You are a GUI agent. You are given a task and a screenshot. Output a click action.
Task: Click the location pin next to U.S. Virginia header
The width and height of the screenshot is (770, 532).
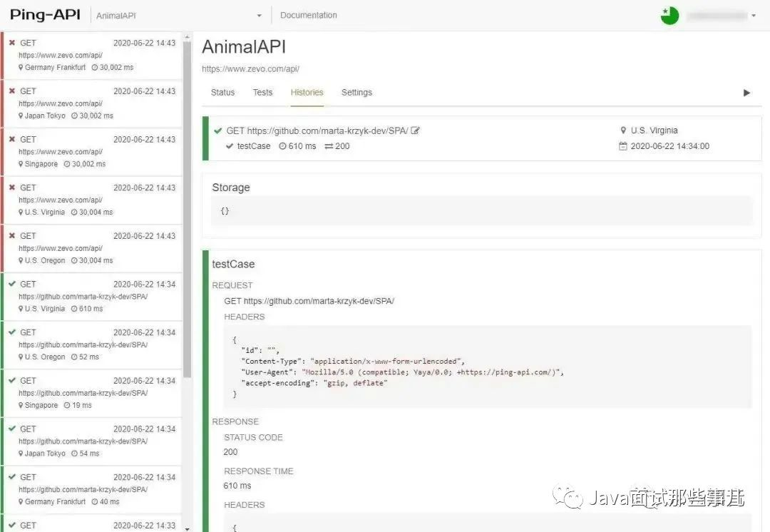(623, 131)
